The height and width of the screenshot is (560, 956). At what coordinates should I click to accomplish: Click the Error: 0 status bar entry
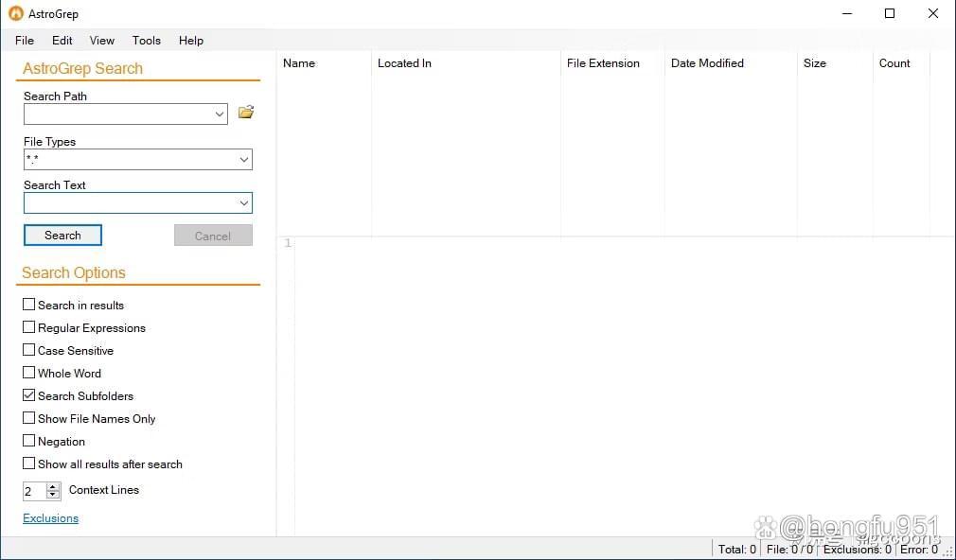click(919, 549)
